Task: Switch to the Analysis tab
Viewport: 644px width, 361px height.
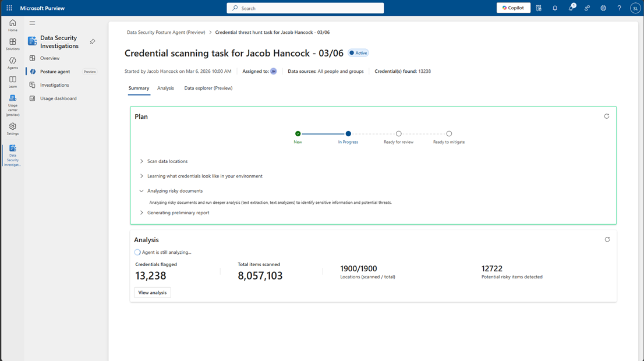Action: (165, 89)
